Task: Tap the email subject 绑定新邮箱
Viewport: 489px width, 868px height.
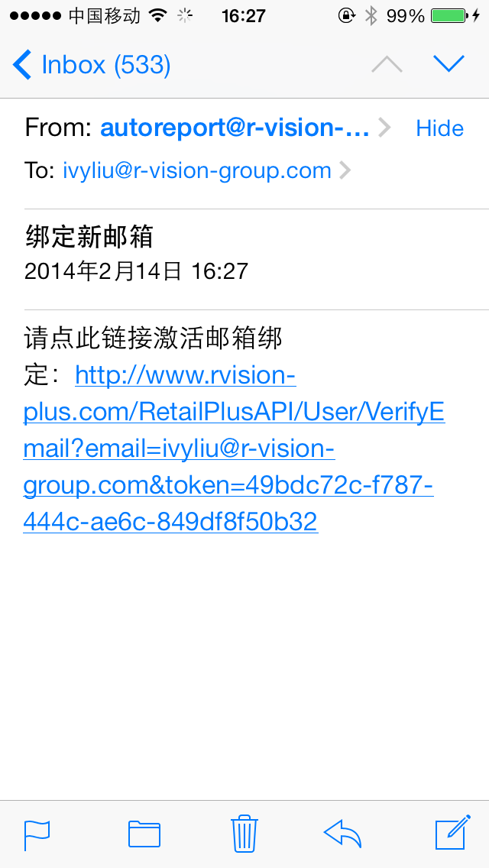Action: (x=89, y=238)
